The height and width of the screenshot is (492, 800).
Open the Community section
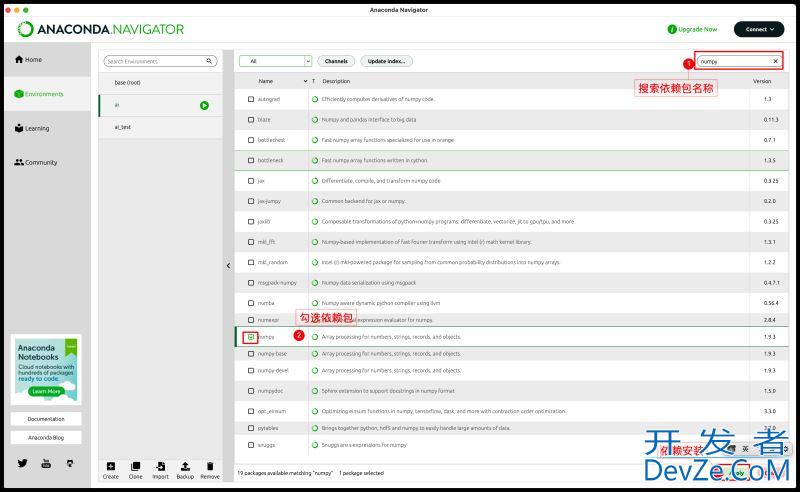[36, 162]
